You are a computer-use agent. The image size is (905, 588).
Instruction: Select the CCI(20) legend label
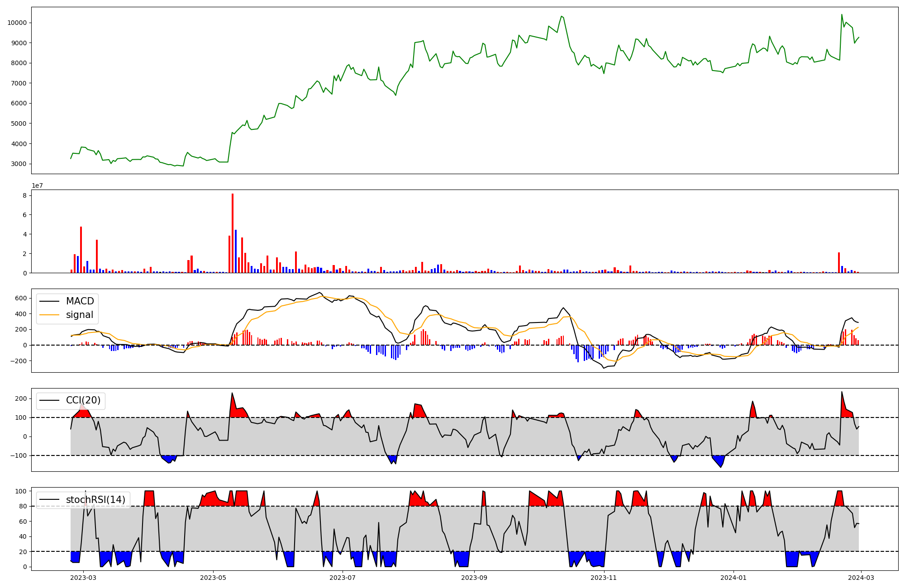tap(83, 400)
